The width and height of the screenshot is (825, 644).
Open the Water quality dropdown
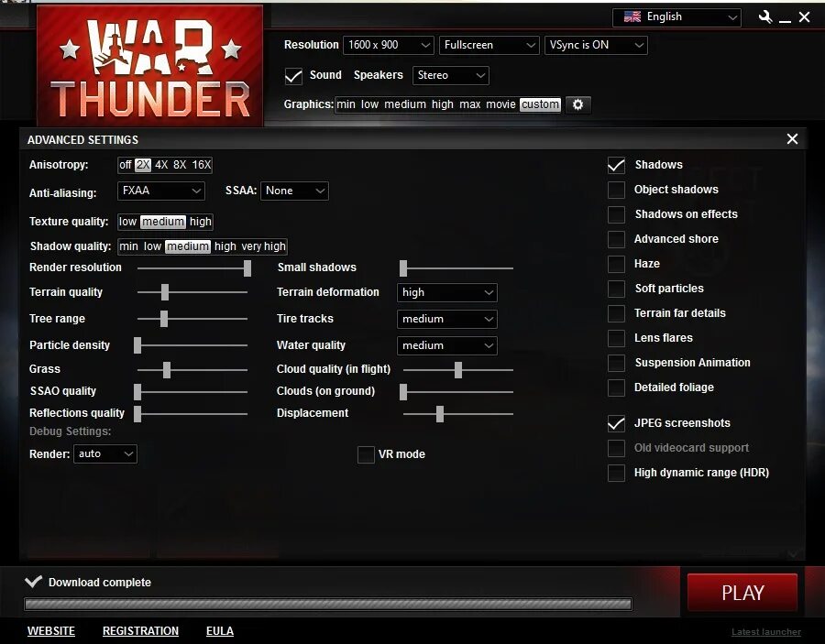[x=446, y=345]
